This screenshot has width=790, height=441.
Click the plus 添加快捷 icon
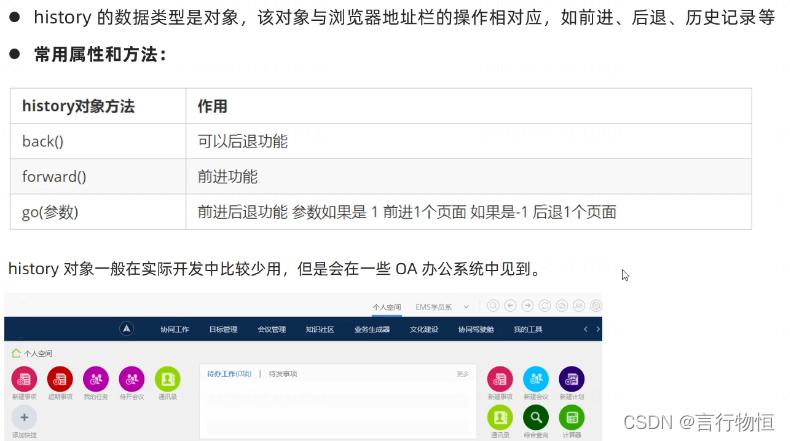tap(24, 417)
